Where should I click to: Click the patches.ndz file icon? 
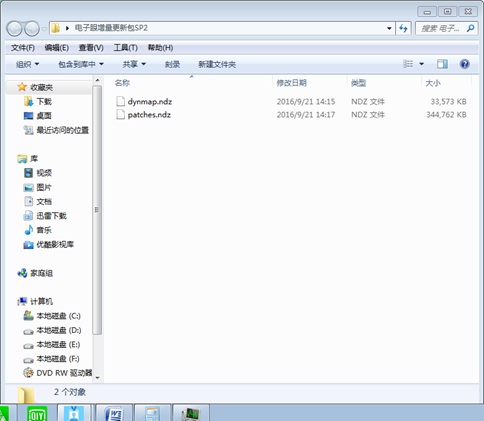click(x=120, y=115)
